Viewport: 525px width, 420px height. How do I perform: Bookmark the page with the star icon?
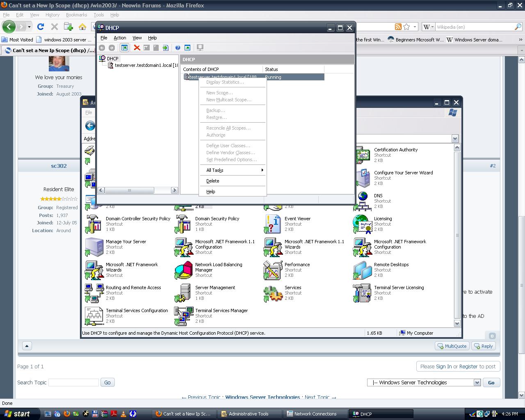tap(406, 27)
